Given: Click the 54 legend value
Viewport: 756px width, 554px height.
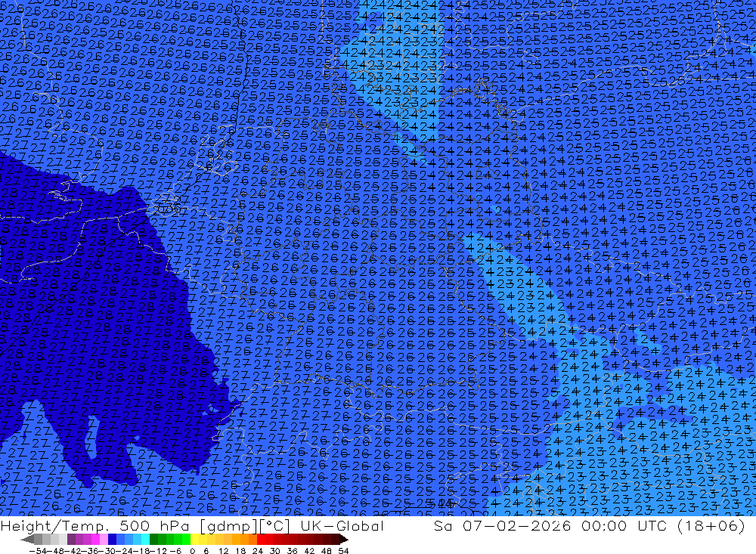Looking at the screenshot, I should click(x=343, y=551).
